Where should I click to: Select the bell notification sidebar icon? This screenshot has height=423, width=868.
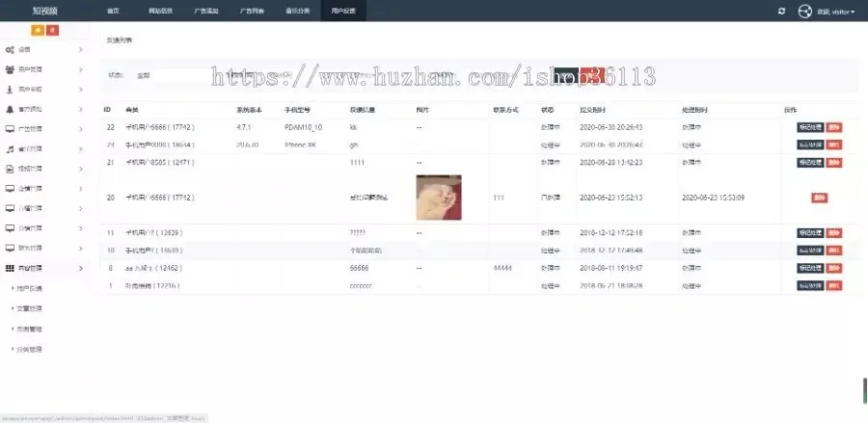(x=10, y=110)
